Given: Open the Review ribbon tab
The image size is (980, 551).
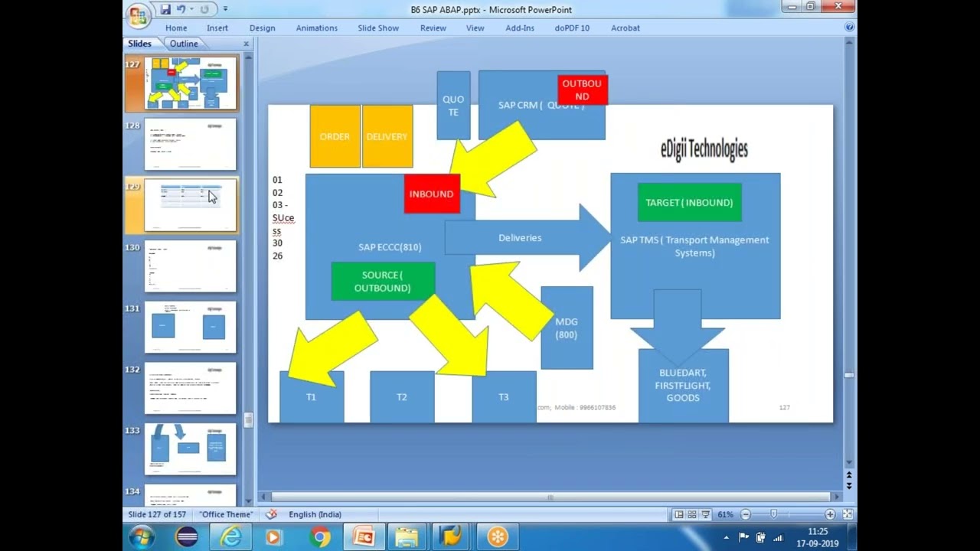Looking at the screenshot, I should [x=433, y=28].
